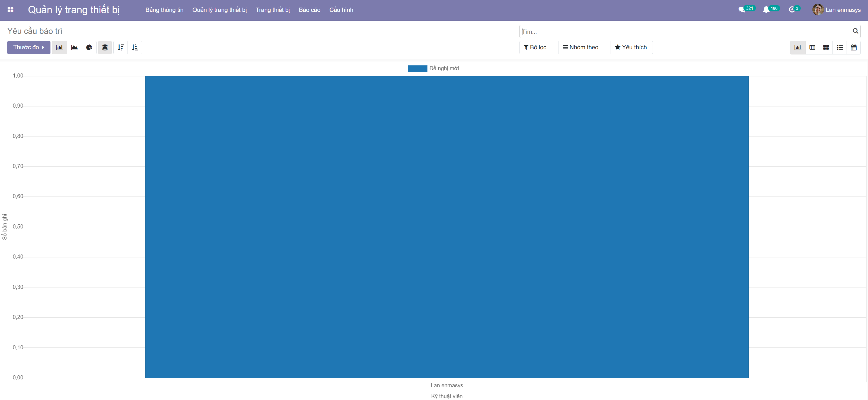Switch to list view
Viewport: 868px width, 400px height.
click(x=840, y=47)
